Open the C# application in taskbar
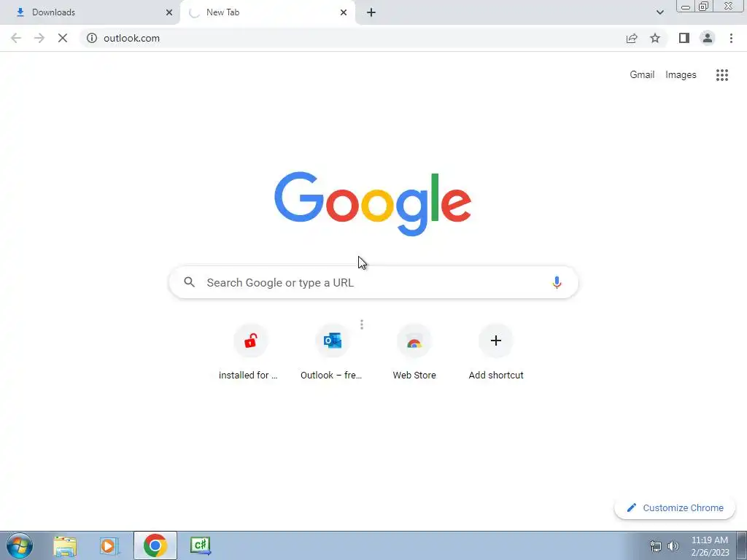The image size is (747, 560). [200, 545]
